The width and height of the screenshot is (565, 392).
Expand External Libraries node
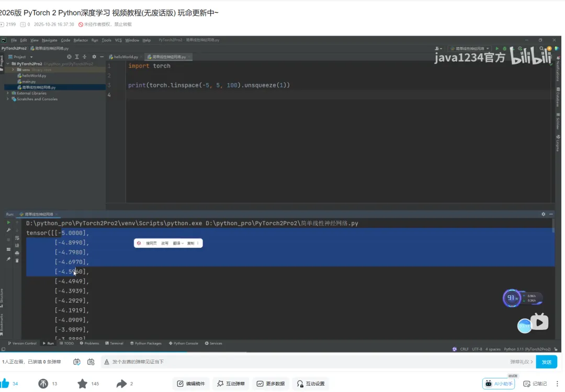[x=8, y=93]
